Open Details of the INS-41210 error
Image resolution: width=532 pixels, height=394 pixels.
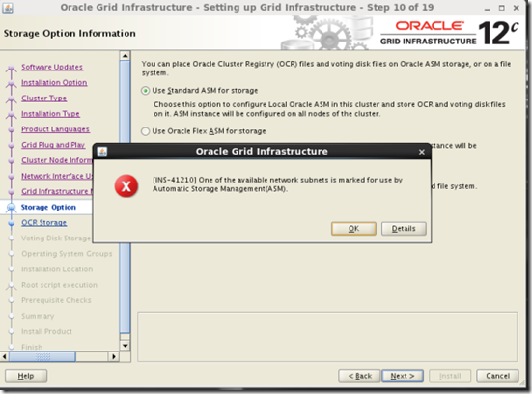(404, 229)
